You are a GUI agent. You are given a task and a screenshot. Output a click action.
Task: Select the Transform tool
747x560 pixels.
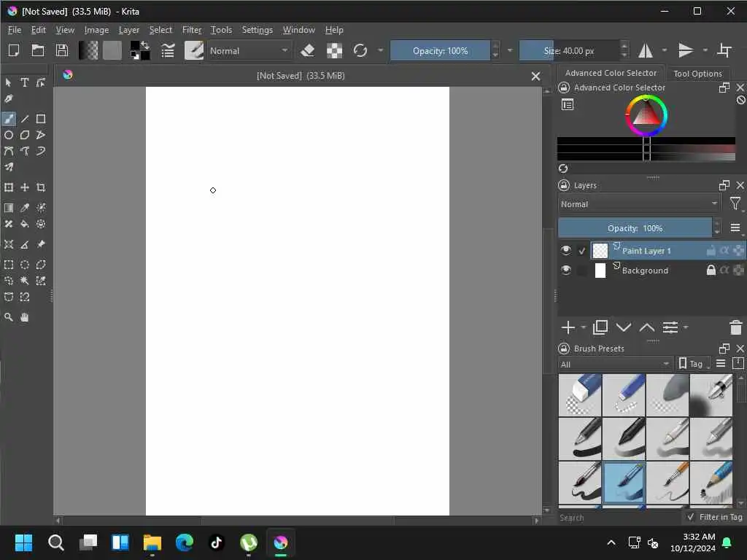(9, 187)
